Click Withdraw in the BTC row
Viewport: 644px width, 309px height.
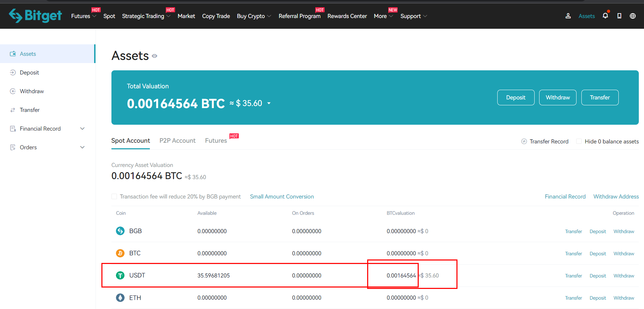[x=624, y=254]
